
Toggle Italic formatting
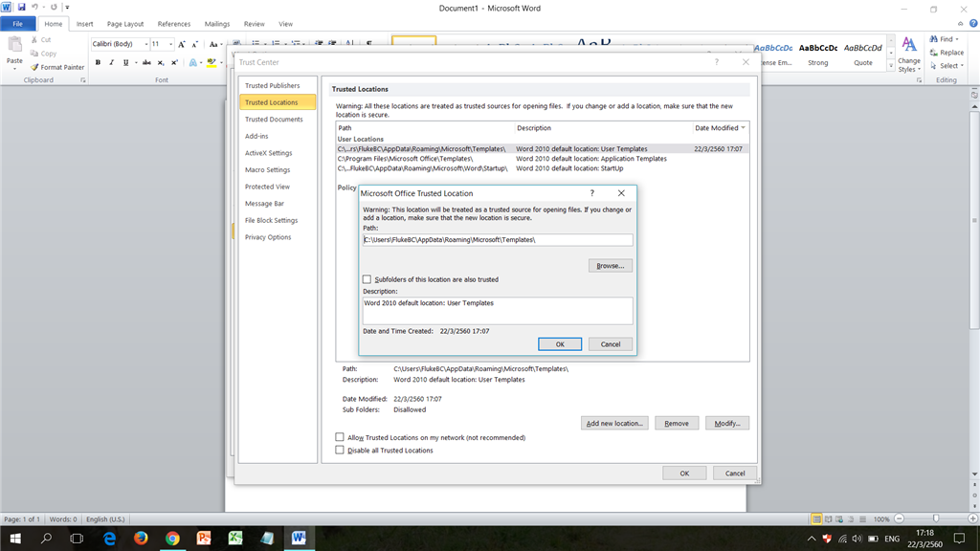coord(112,62)
